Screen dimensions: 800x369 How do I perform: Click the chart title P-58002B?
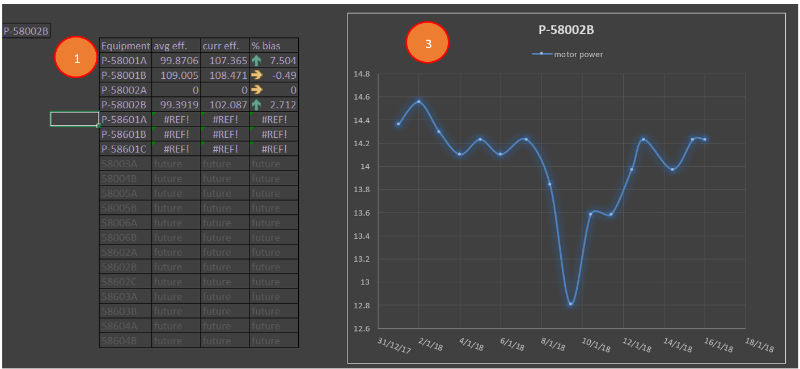(566, 30)
